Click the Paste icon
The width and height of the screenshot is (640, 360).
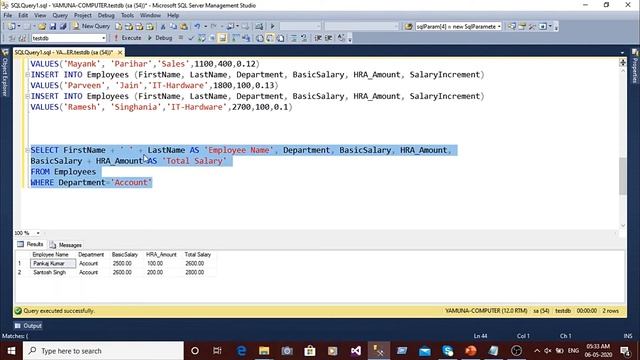click(184, 27)
